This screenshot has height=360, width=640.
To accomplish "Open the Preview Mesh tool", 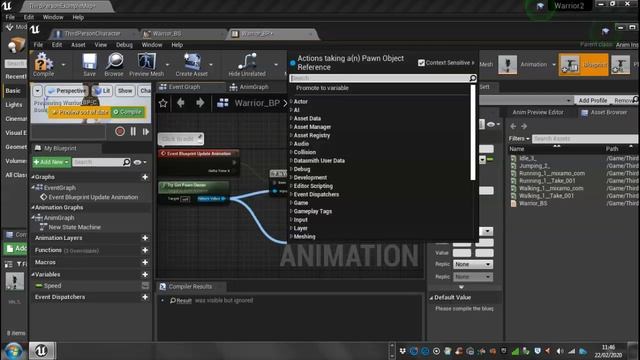I will click(x=147, y=64).
